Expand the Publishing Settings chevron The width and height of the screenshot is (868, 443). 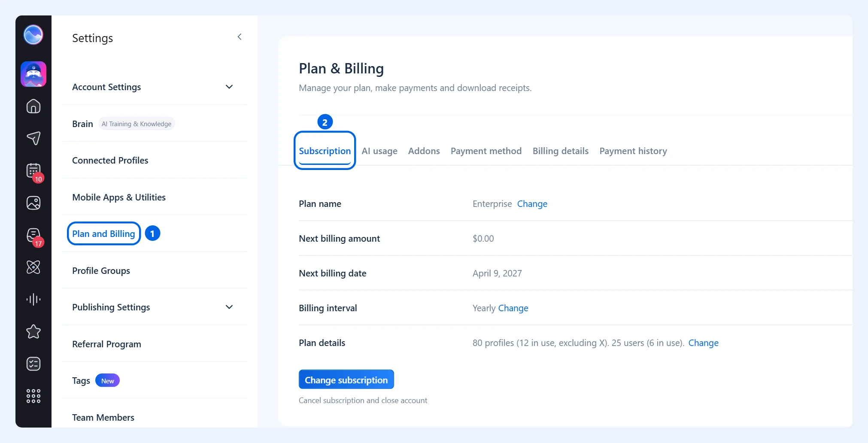tap(229, 307)
